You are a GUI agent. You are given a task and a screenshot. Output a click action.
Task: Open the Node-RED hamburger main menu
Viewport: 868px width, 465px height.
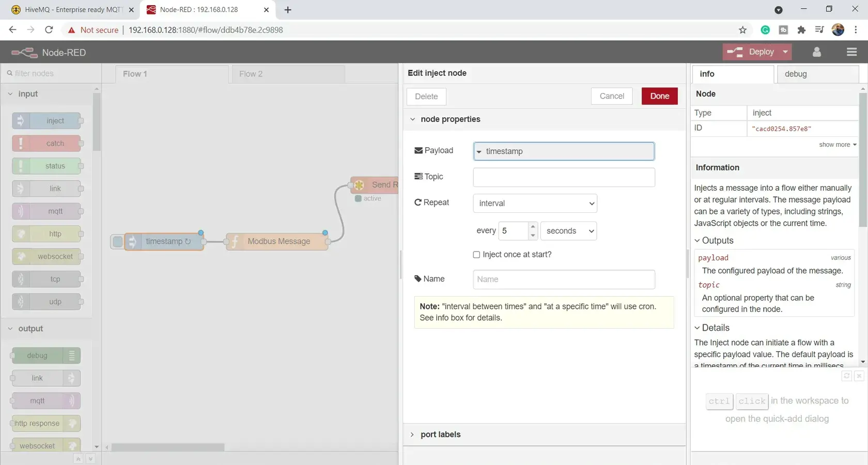point(852,52)
